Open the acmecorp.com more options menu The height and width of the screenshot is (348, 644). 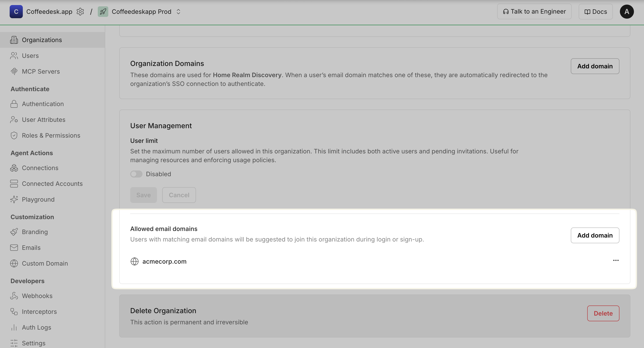click(616, 260)
